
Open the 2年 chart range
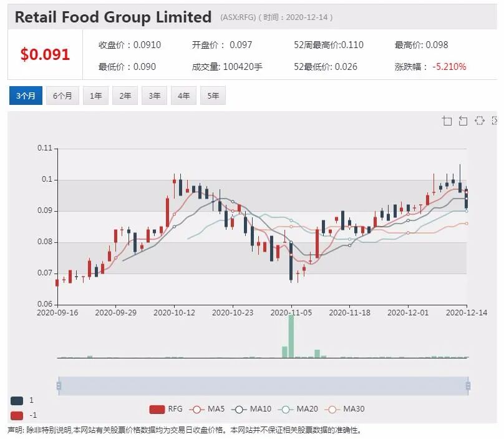125,96
